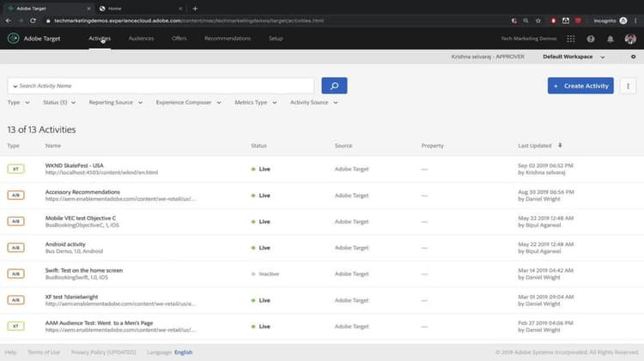
Task: Open the WKND SkateFest - USA activity
Action: coord(75,165)
